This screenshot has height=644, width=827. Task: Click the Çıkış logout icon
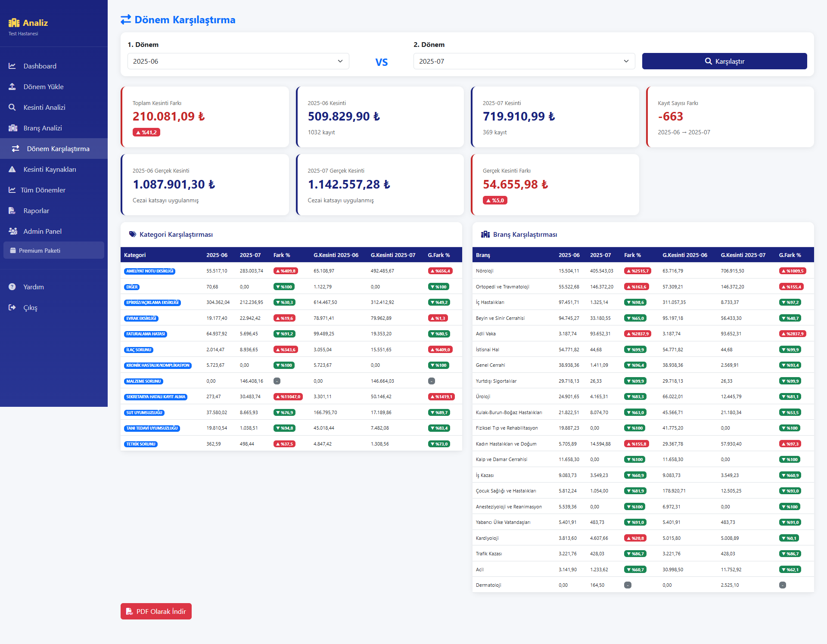tap(12, 307)
